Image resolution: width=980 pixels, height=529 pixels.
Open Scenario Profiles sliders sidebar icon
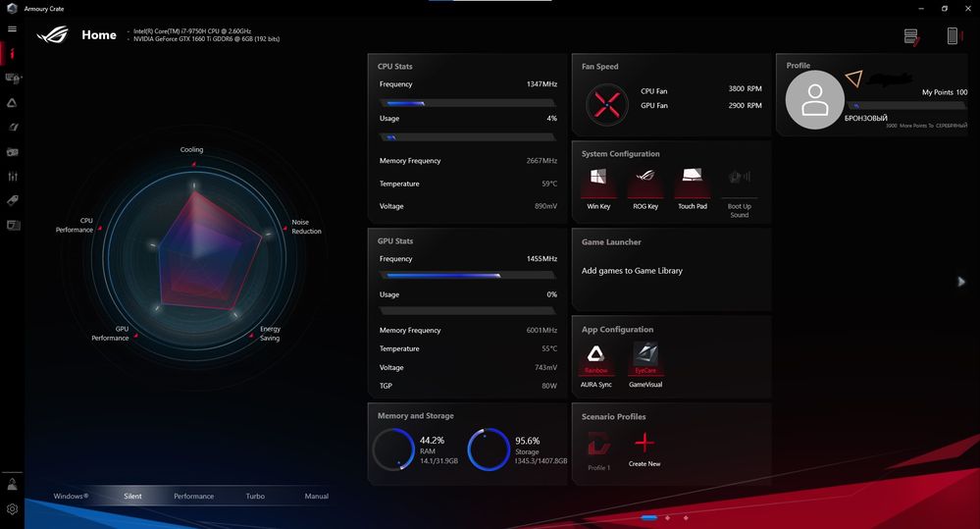coord(12,177)
